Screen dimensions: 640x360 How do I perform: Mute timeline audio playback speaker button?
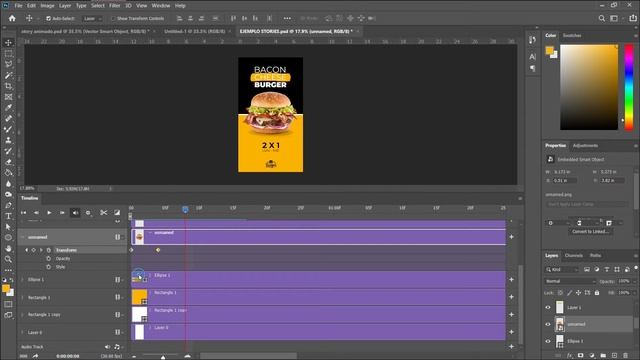[x=75, y=213]
